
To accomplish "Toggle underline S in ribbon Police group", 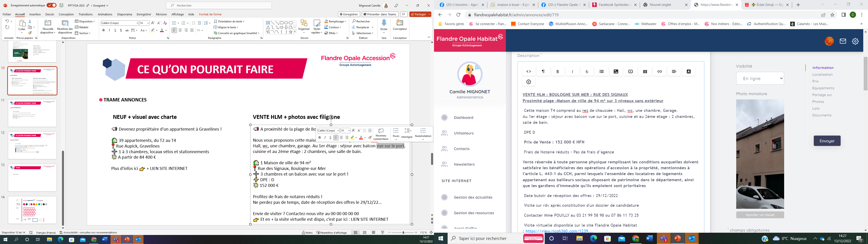I will tap(115, 30).
